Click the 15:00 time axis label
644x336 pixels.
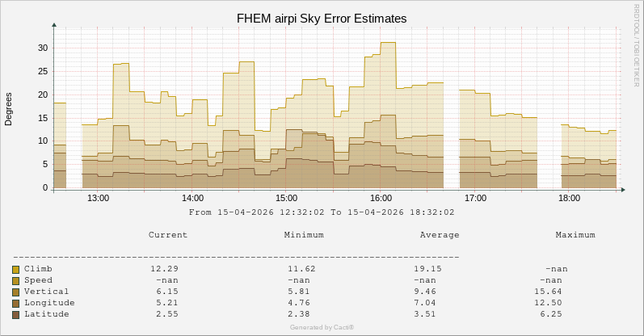coord(287,198)
